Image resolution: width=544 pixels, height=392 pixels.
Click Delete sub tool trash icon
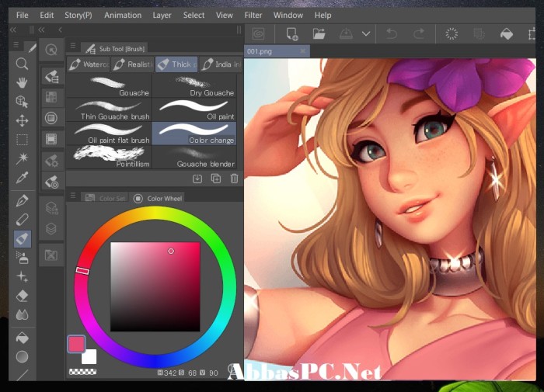(234, 179)
